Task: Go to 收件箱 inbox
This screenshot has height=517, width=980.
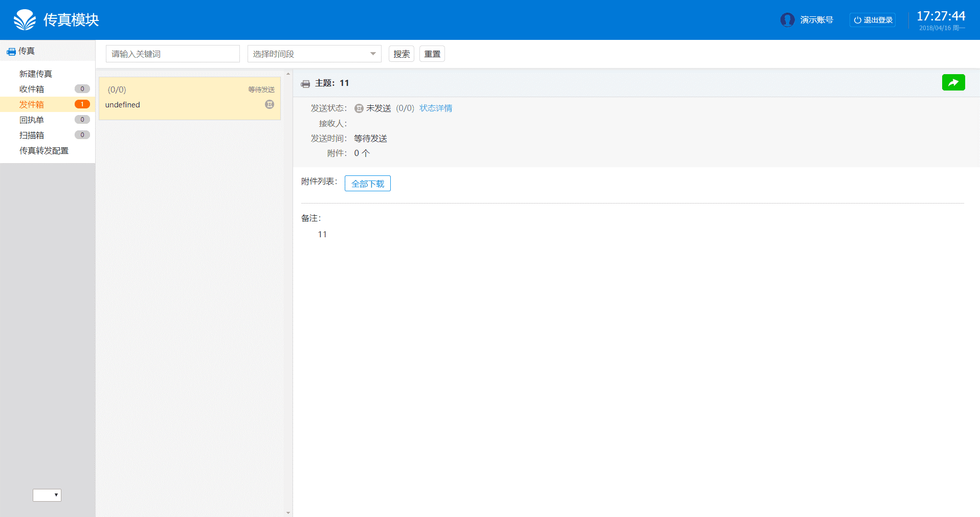Action: [x=32, y=89]
